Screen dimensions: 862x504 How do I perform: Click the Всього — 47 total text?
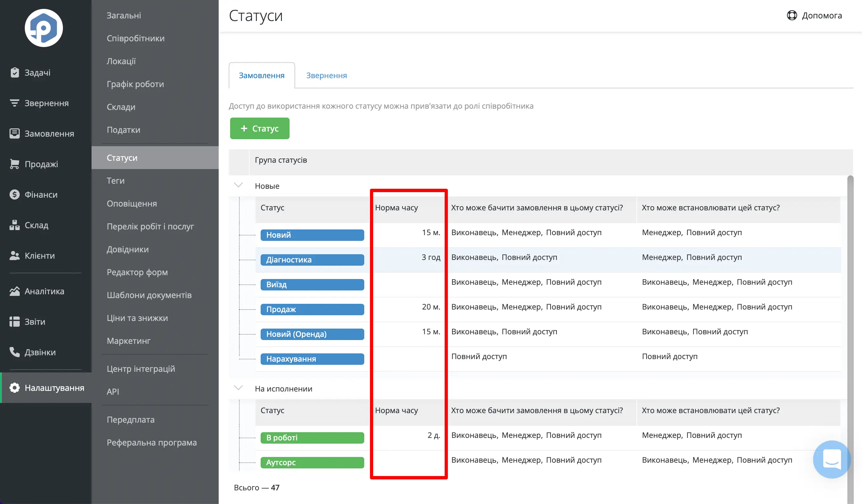(x=257, y=487)
